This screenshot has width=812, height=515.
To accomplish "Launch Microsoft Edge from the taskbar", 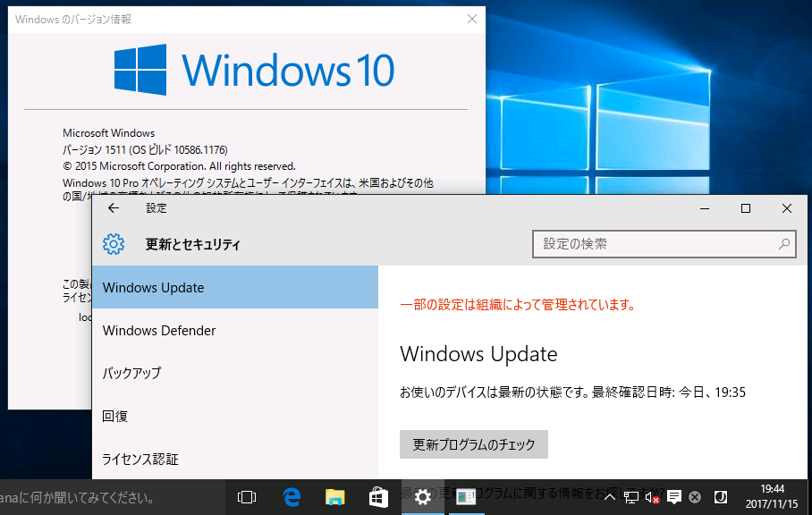I will 292,497.
